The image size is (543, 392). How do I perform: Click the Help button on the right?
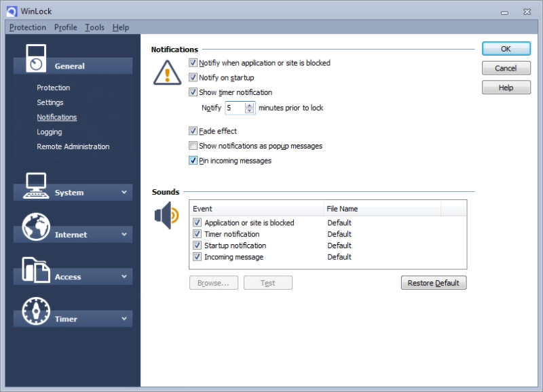click(506, 87)
